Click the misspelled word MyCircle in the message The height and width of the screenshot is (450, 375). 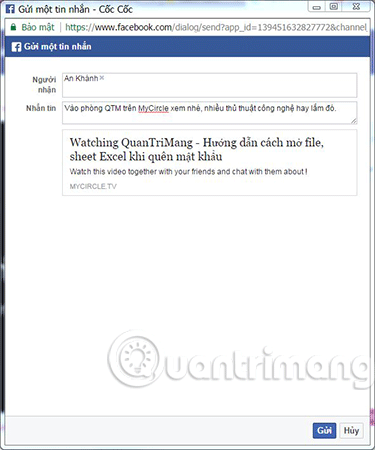(x=153, y=108)
